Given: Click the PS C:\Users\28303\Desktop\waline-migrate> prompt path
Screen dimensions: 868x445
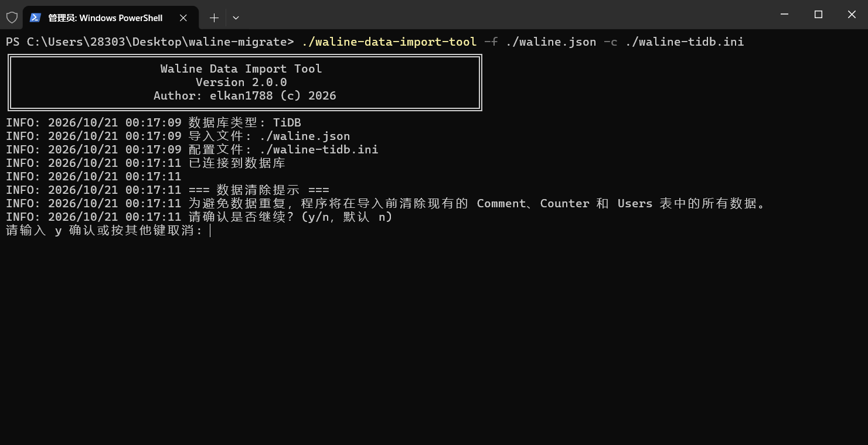Looking at the screenshot, I should coord(149,42).
